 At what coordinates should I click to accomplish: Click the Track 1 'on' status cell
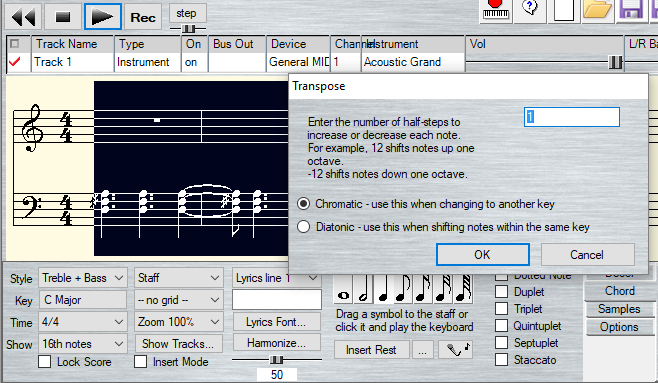pos(194,62)
